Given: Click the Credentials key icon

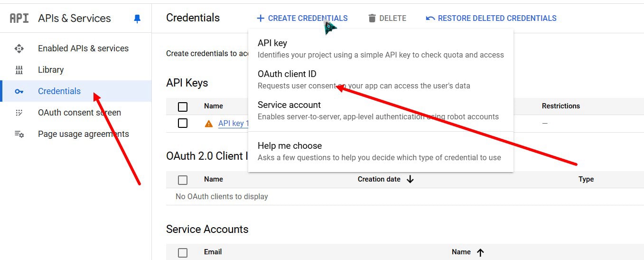Looking at the screenshot, I should point(19,91).
